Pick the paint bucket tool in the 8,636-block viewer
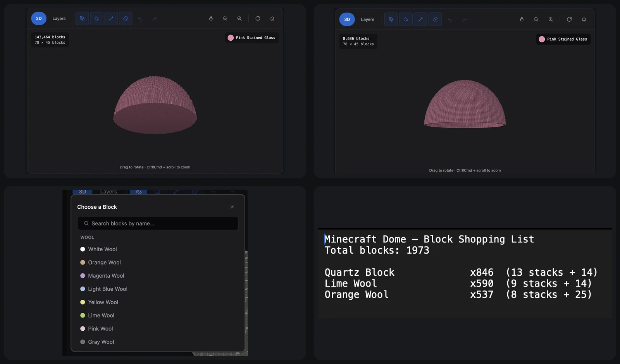This screenshot has width=620, height=364. pyautogui.click(x=406, y=19)
